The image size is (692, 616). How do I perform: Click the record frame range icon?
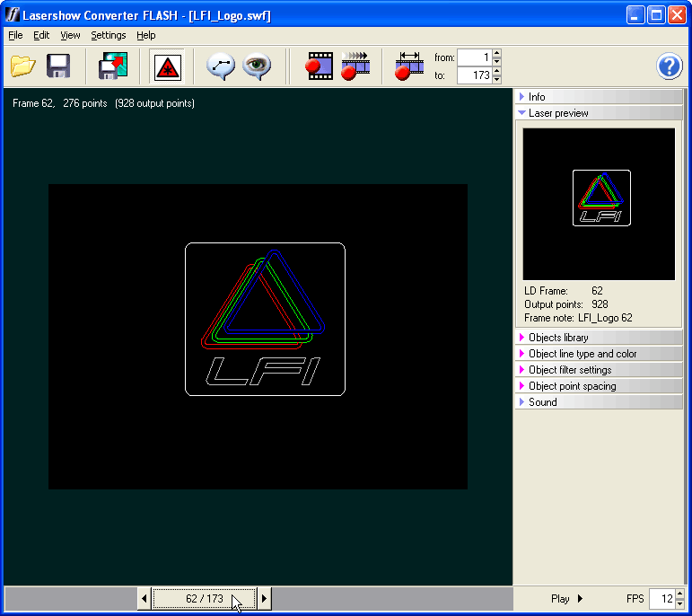[409, 66]
